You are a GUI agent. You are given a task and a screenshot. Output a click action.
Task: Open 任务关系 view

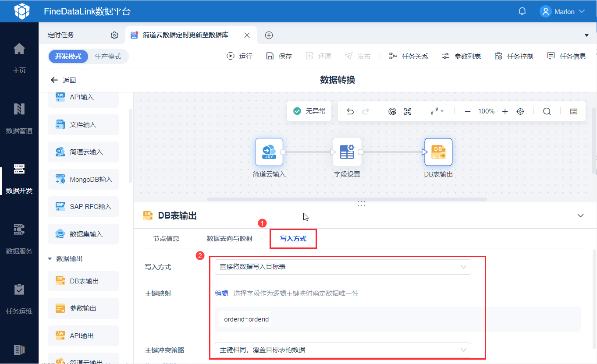tap(409, 56)
